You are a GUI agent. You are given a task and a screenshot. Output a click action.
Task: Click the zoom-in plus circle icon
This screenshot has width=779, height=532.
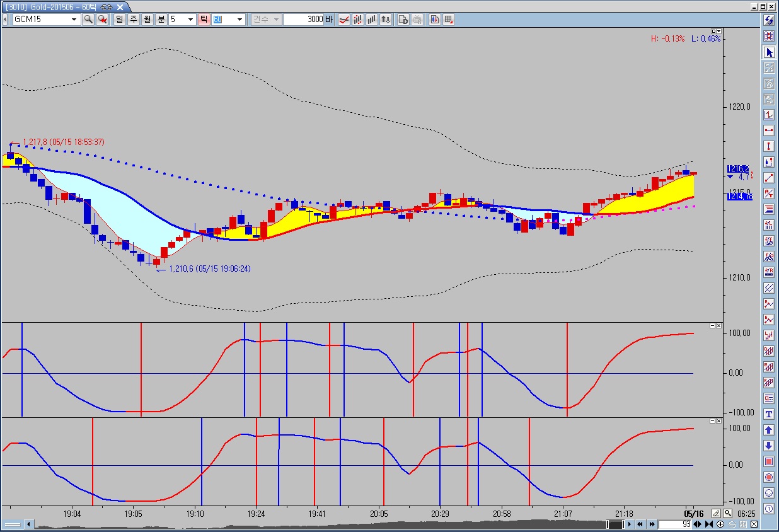pos(720,524)
